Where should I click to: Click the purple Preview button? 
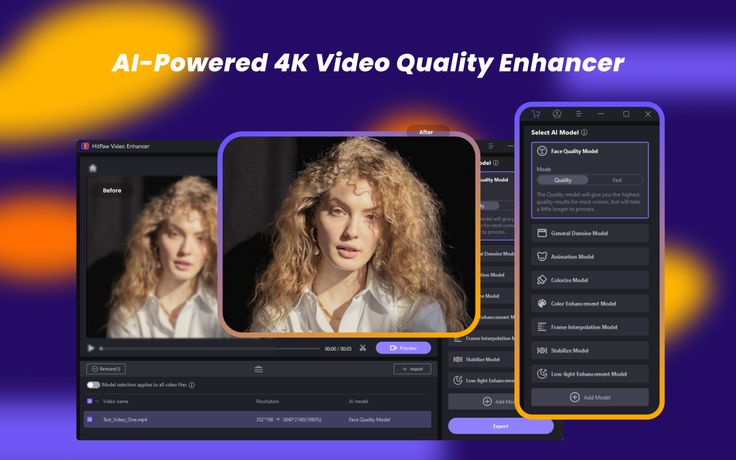pyautogui.click(x=403, y=348)
